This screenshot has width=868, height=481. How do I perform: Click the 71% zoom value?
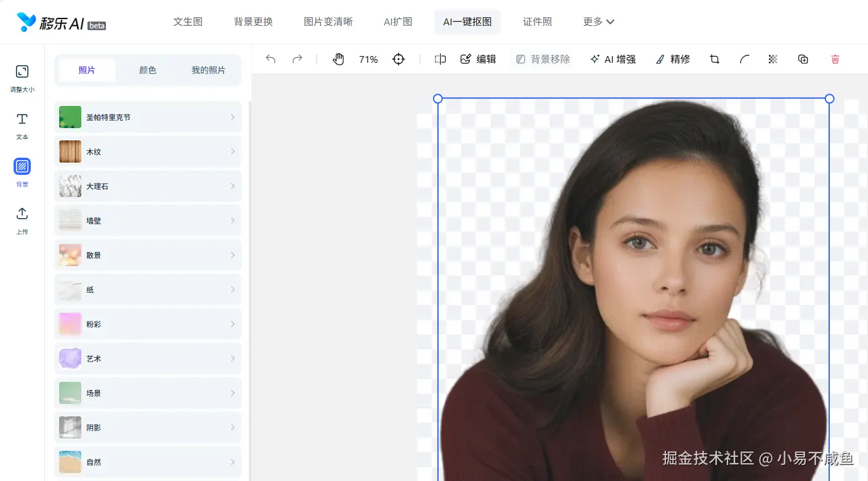(368, 59)
